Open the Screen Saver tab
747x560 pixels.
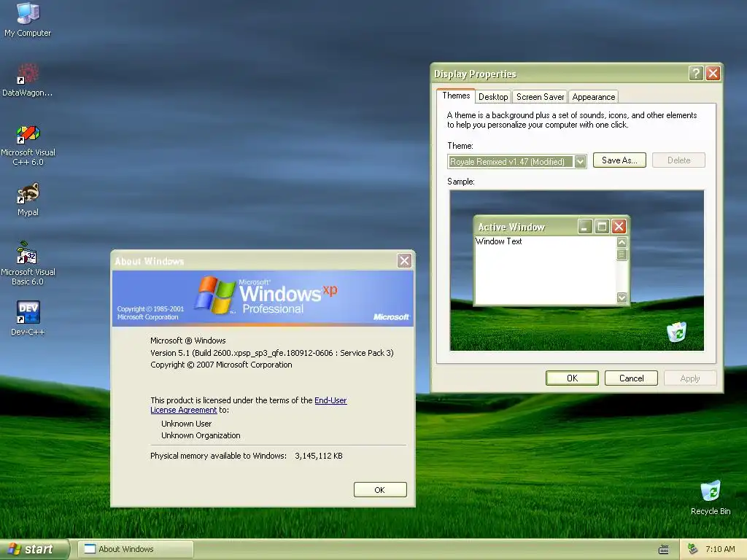coord(541,97)
